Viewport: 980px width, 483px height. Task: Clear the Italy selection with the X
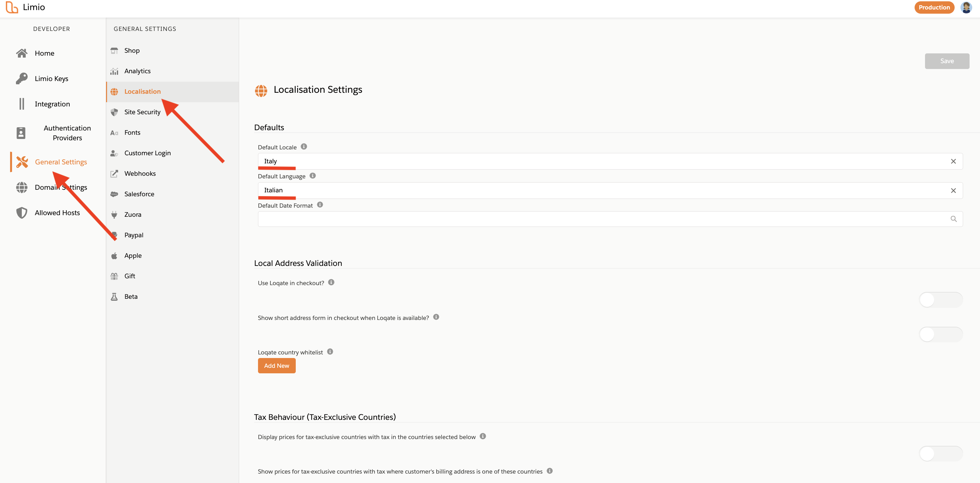click(x=953, y=161)
